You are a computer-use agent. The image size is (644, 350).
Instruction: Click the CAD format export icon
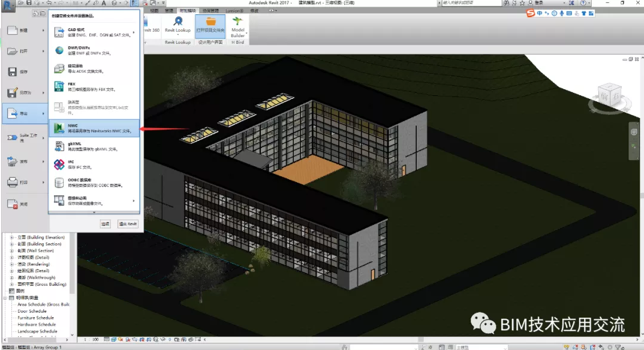pos(59,32)
